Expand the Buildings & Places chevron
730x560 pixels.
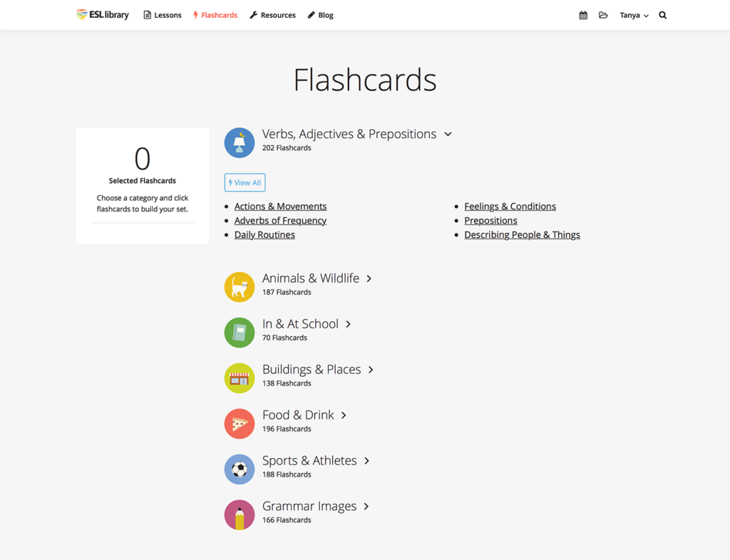pos(371,370)
